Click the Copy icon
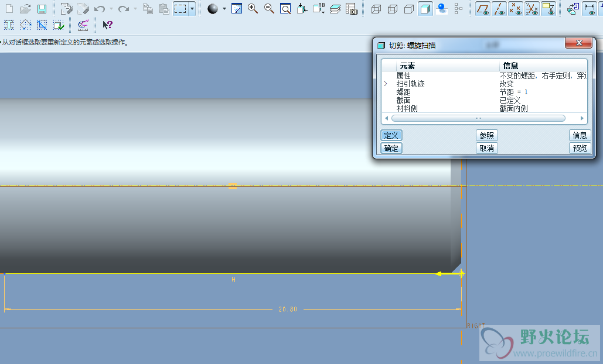603x364 pixels. click(148, 8)
